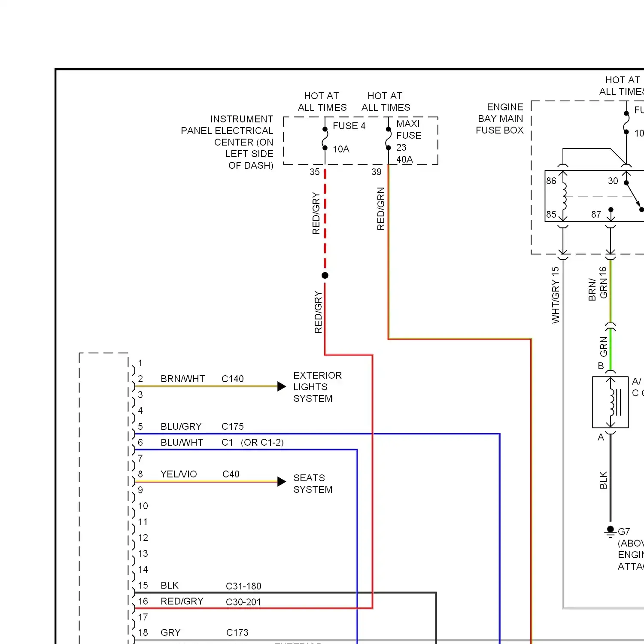
Task: Click relay terminal 30
Action: coord(613,181)
